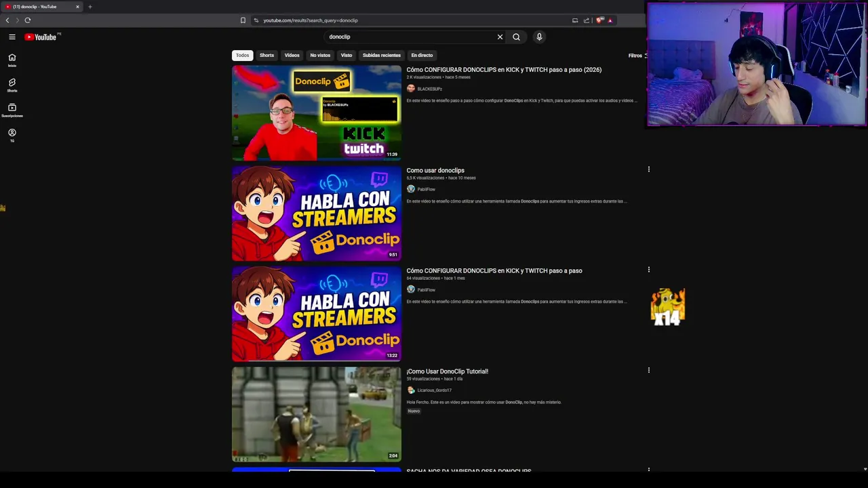Select the En directo filter chip
The image size is (868, 488).
pos(422,55)
